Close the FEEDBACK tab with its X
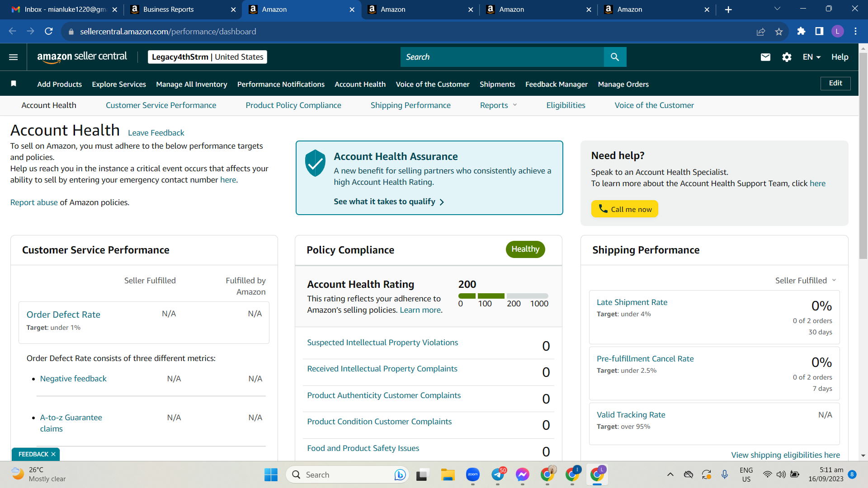Screen dimensions: 868x488 tap(53, 454)
